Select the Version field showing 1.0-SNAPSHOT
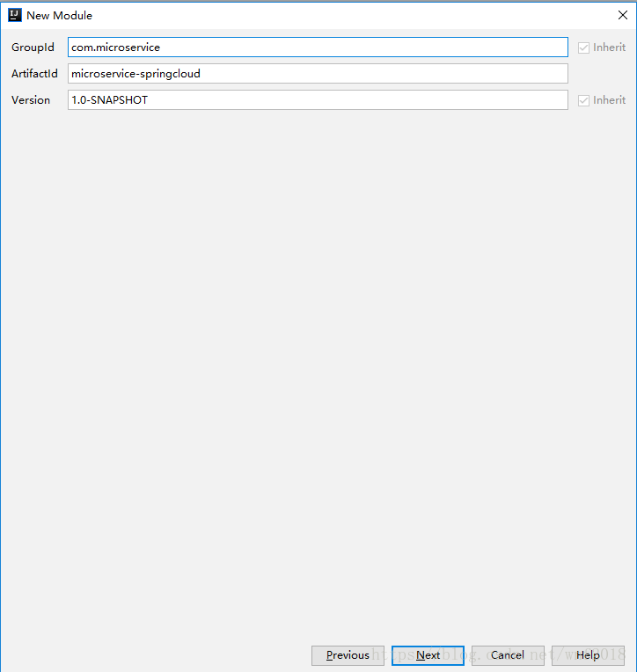Screen dimensions: 637x672 pyautogui.click(x=318, y=100)
